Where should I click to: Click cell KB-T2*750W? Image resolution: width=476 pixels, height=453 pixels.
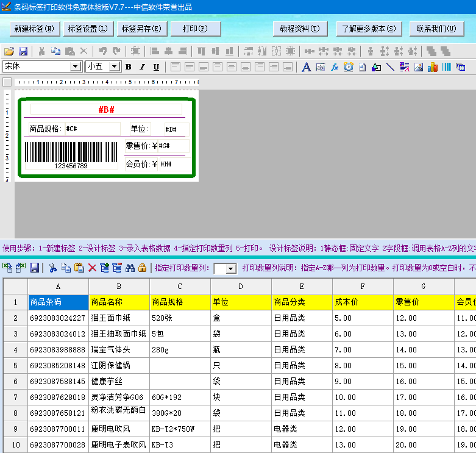pyautogui.click(x=180, y=429)
